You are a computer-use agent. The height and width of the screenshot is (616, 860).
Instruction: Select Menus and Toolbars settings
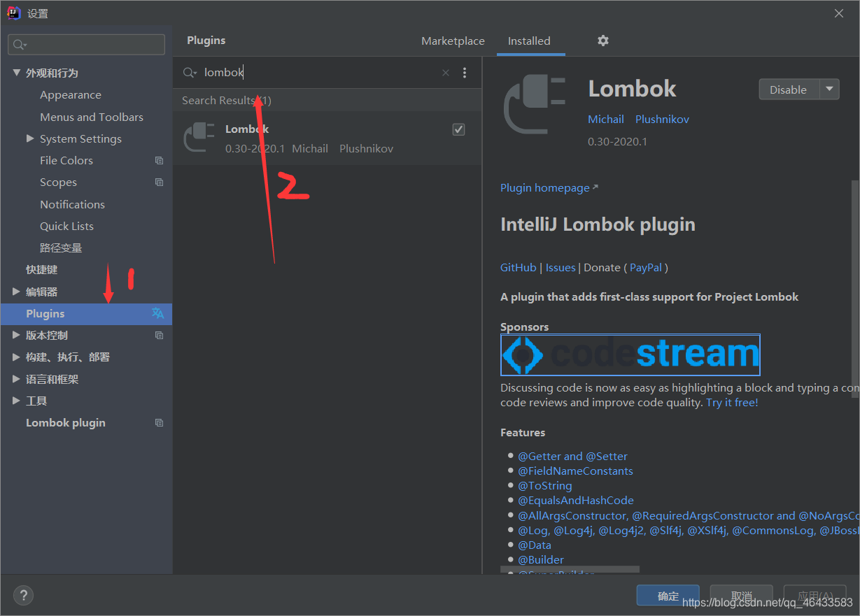pos(92,117)
